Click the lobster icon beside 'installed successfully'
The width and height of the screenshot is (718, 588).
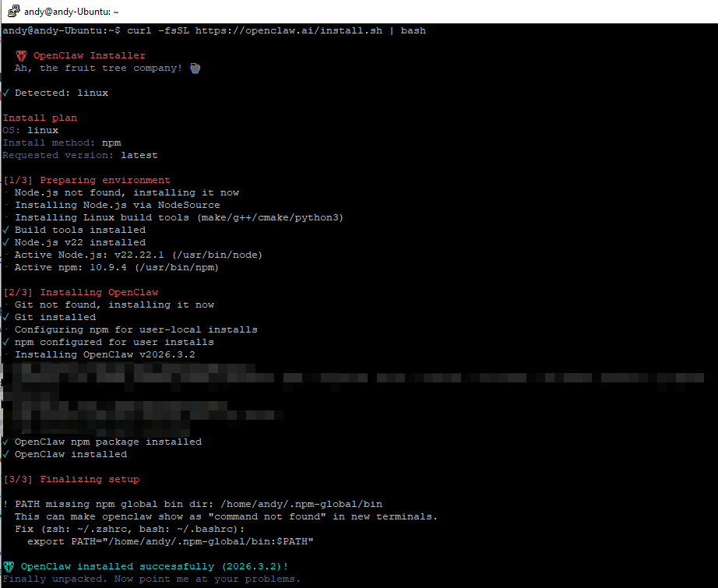[x=9, y=567]
